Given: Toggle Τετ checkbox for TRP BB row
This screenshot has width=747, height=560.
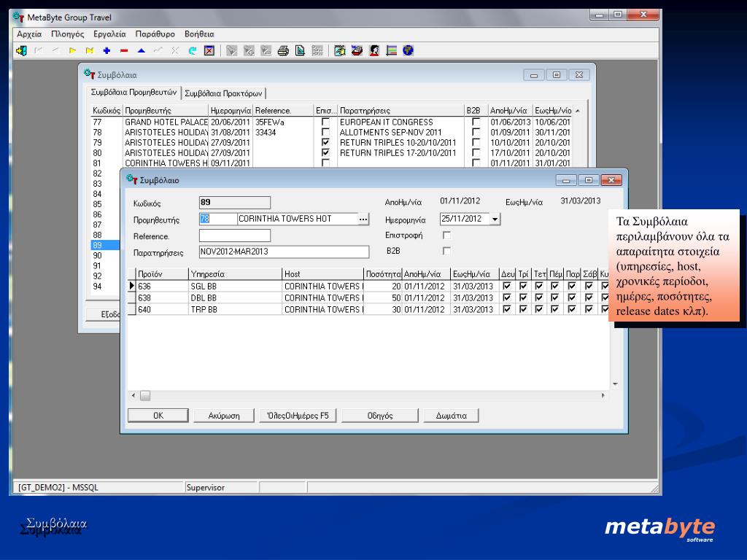Looking at the screenshot, I should pos(539,309).
